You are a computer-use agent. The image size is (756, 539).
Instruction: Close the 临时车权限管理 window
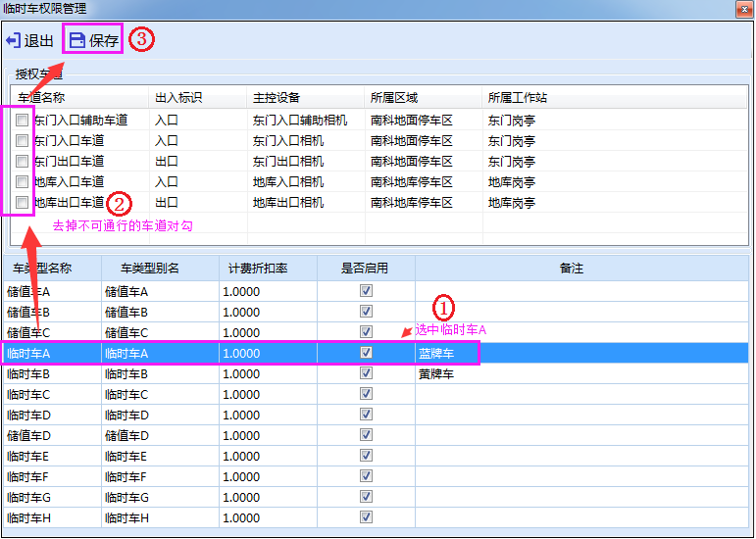click(x=744, y=9)
